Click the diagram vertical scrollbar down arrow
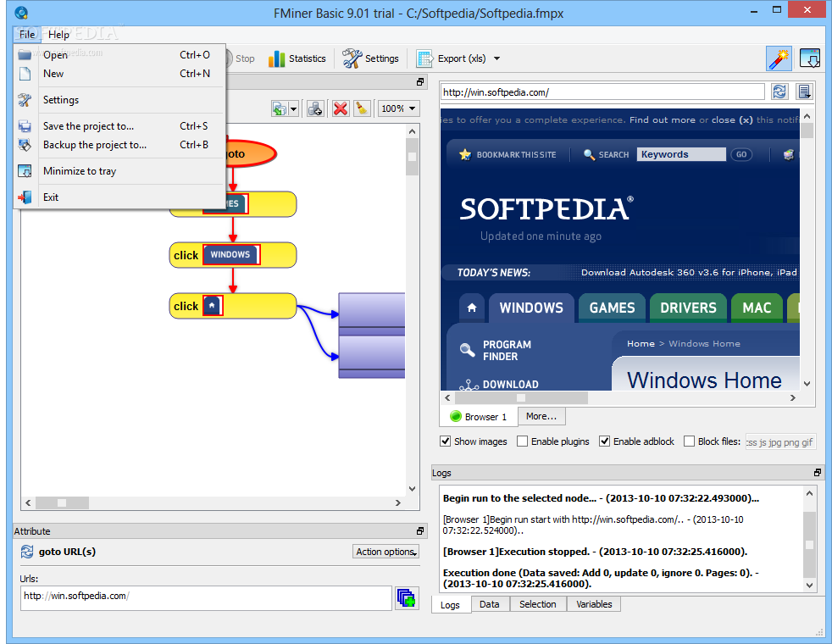This screenshot has height=644, width=832. [413, 489]
